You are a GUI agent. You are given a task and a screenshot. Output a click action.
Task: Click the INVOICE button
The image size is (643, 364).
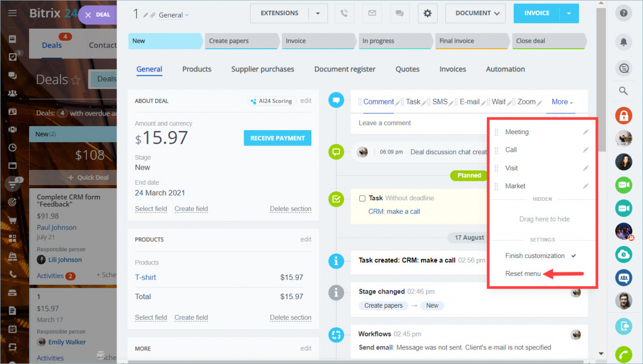click(x=537, y=14)
